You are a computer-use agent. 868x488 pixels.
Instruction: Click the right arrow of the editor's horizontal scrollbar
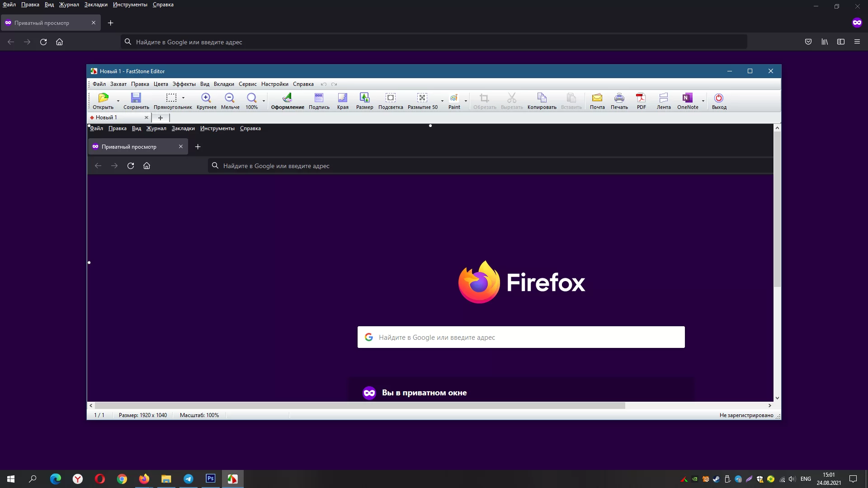click(x=769, y=406)
